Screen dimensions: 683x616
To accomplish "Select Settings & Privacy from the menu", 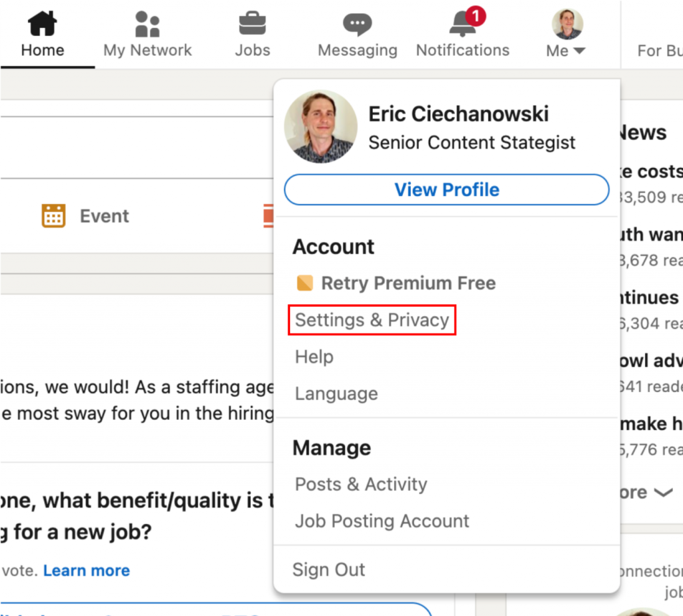I will tap(372, 320).
